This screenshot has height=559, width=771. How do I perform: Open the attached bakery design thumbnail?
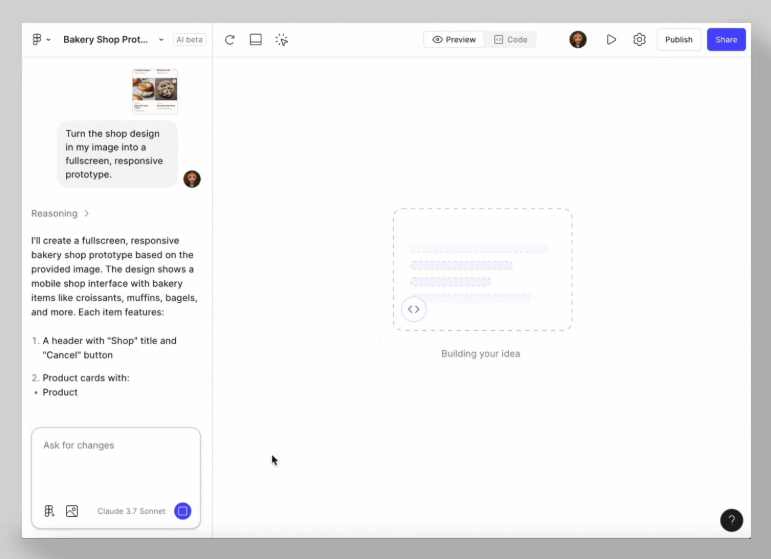coord(155,91)
